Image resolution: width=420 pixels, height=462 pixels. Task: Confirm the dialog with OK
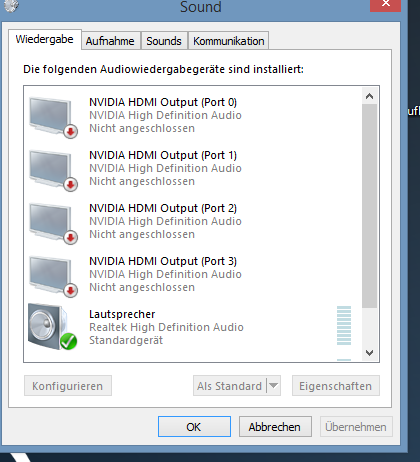tap(194, 426)
